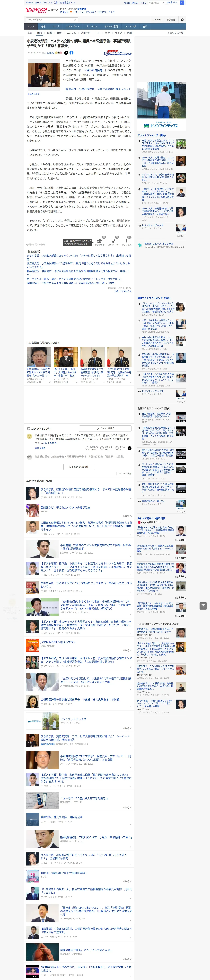Click the scroll-to-top arrow button

click(x=203, y=606)
